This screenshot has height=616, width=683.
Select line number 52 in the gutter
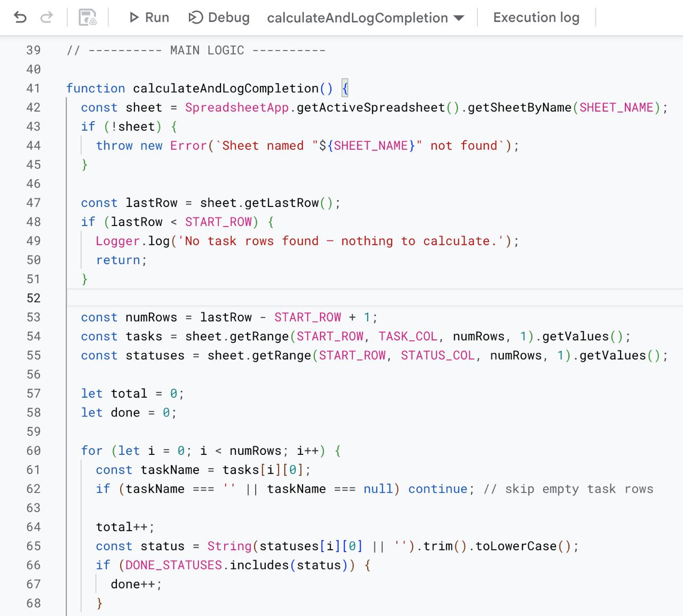point(33,298)
